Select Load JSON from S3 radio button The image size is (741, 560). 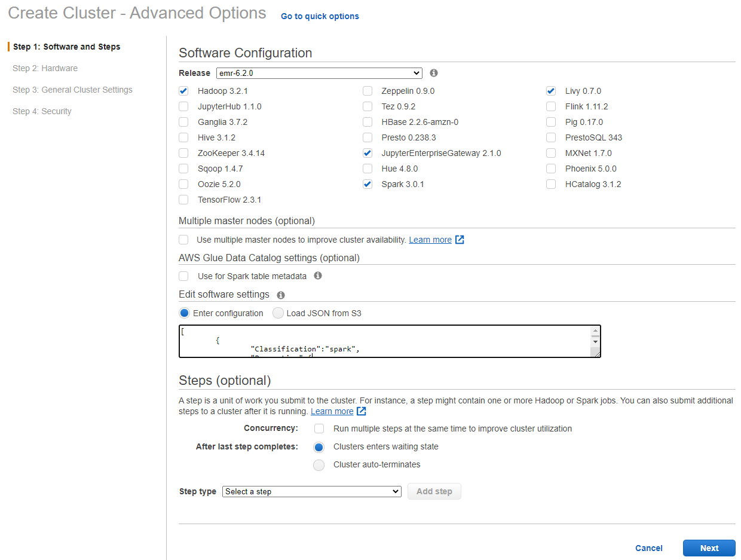tap(278, 313)
